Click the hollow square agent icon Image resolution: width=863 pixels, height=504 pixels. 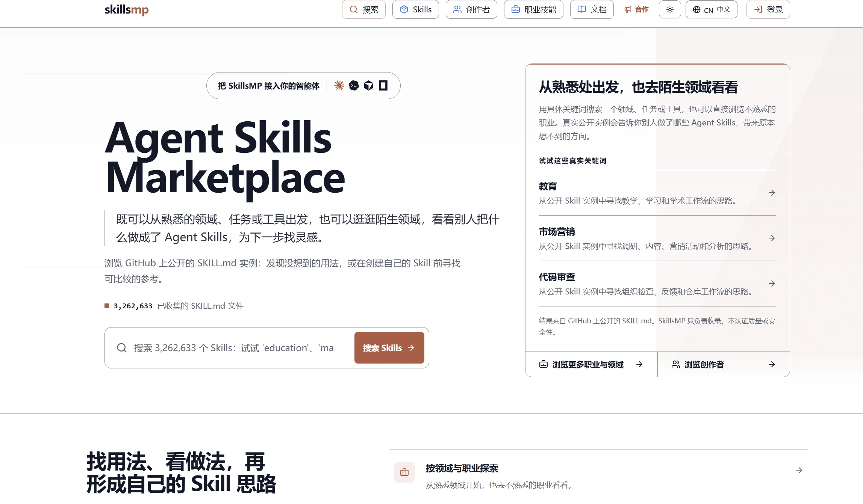coord(383,86)
